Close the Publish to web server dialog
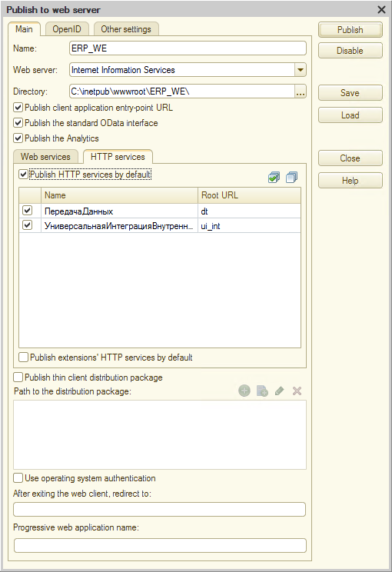 point(381,9)
